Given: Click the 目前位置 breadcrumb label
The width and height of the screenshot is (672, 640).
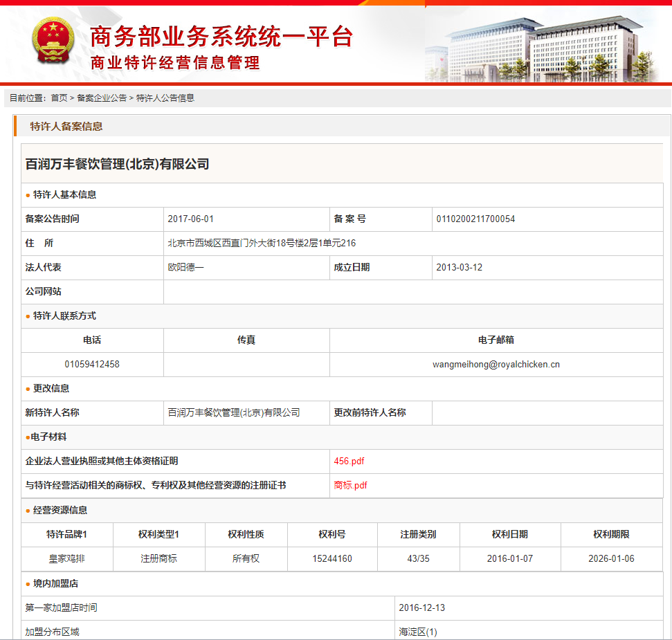Looking at the screenshot, I should coord(28,98).
